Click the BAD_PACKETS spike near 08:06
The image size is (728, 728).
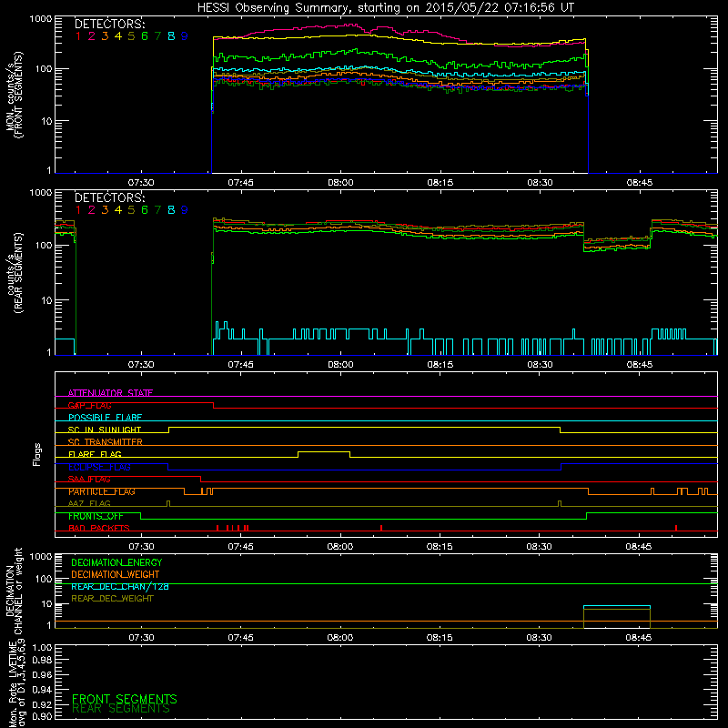381,528
